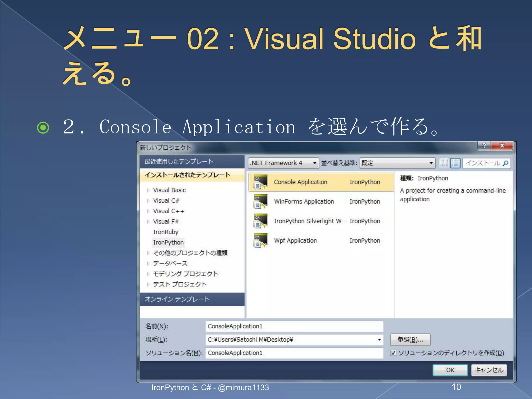Expand the Visual C++ tree node

(148, 211)
